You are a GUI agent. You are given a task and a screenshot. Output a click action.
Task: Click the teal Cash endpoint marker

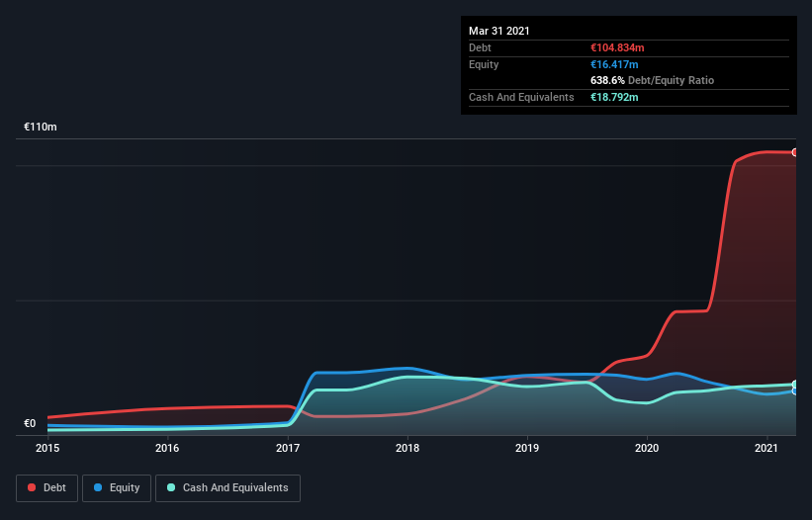tap(795, 385)
